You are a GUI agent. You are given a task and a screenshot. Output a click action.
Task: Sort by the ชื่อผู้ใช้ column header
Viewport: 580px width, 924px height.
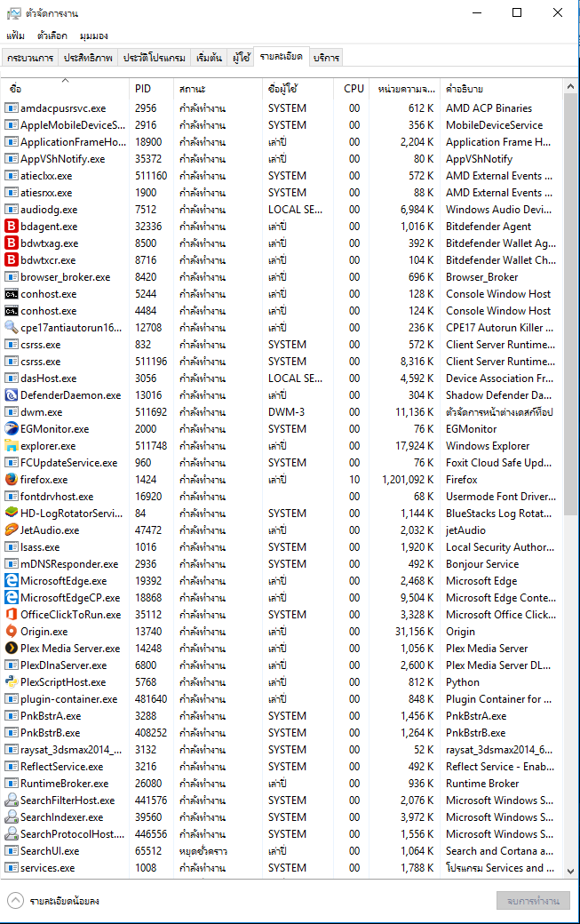pyautogui.click(x=298, y=88)
